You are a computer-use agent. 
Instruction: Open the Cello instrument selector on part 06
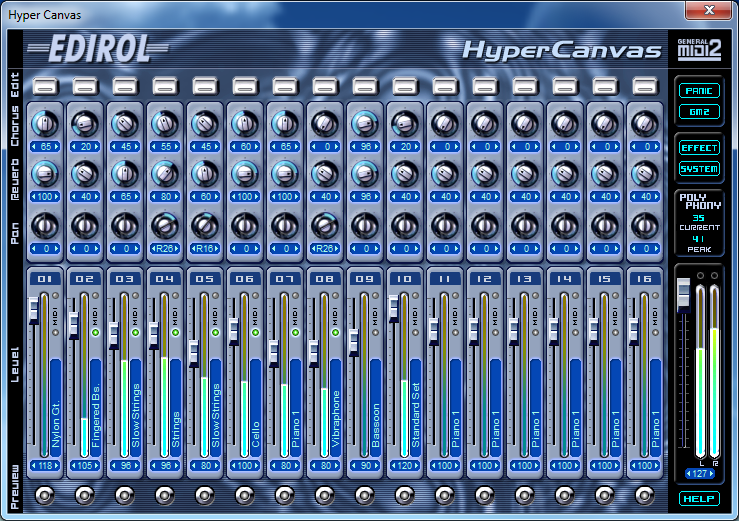pyautogui.click(x=256, y=408)
